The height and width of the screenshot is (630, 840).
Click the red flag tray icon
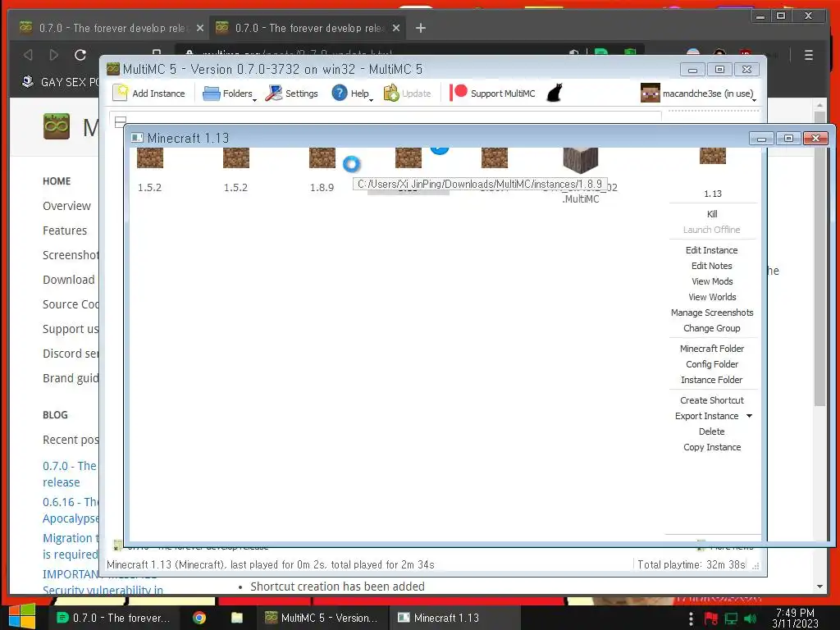point(711,619)
